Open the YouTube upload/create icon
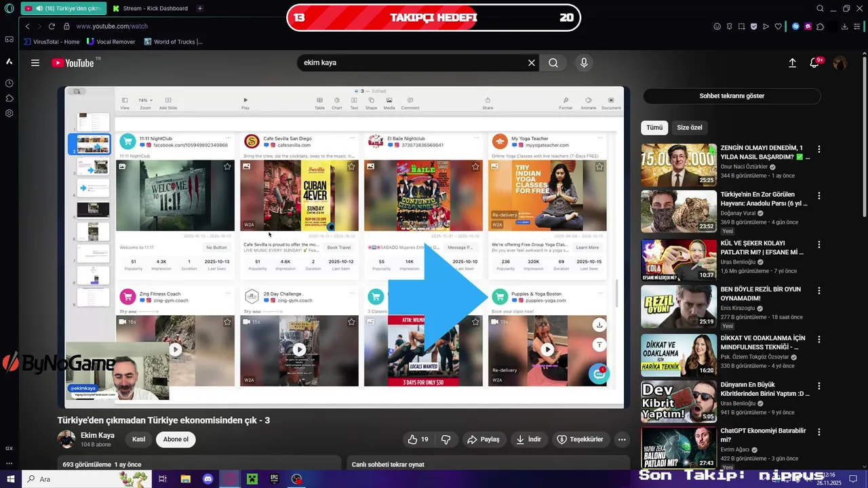Image resolution: width=868 pixels, height=488 pixels. (792, 62)
